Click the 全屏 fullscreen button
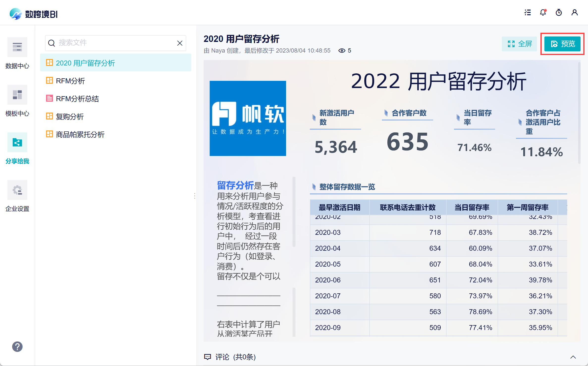 point(519,44)
